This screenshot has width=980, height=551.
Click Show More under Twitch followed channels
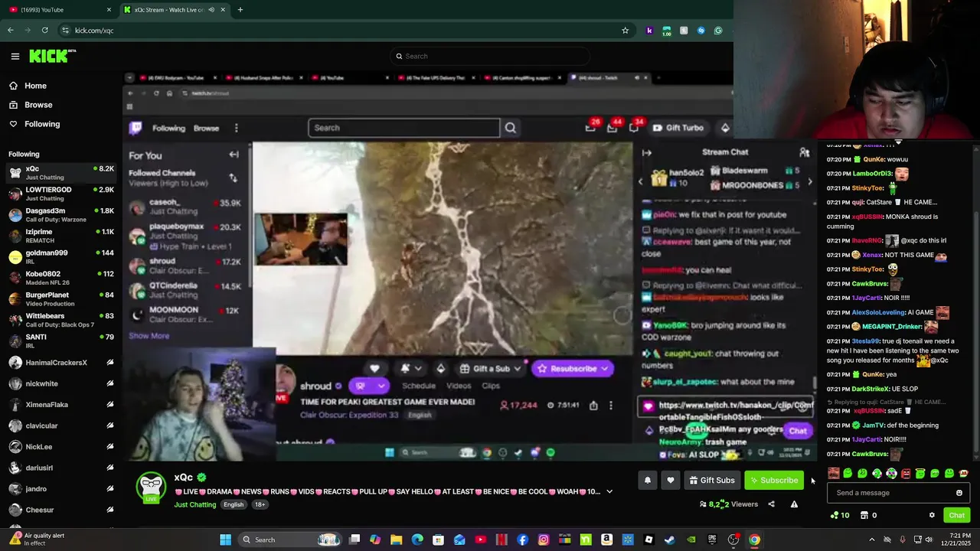149,336
